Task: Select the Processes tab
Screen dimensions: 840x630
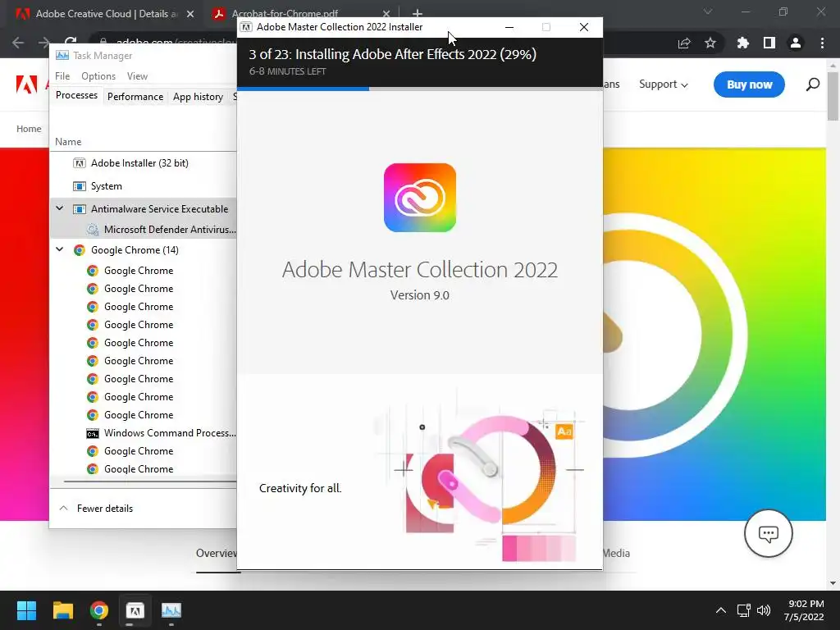Action: point(76,95)
